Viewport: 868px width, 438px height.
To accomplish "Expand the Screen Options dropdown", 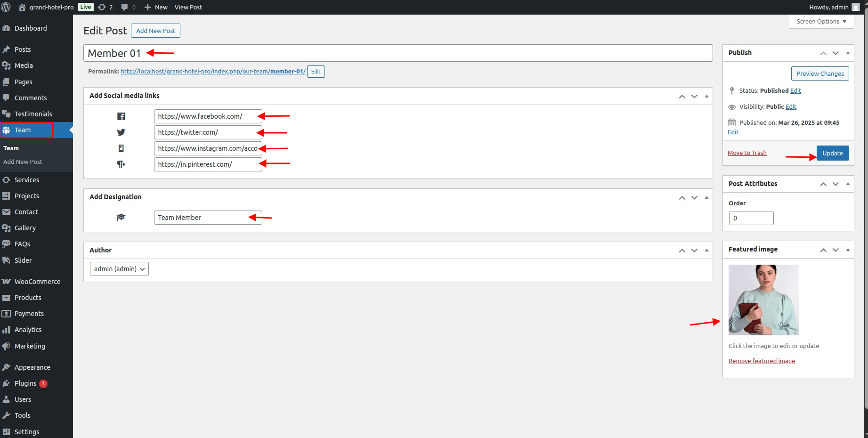I will click(821, 22).
